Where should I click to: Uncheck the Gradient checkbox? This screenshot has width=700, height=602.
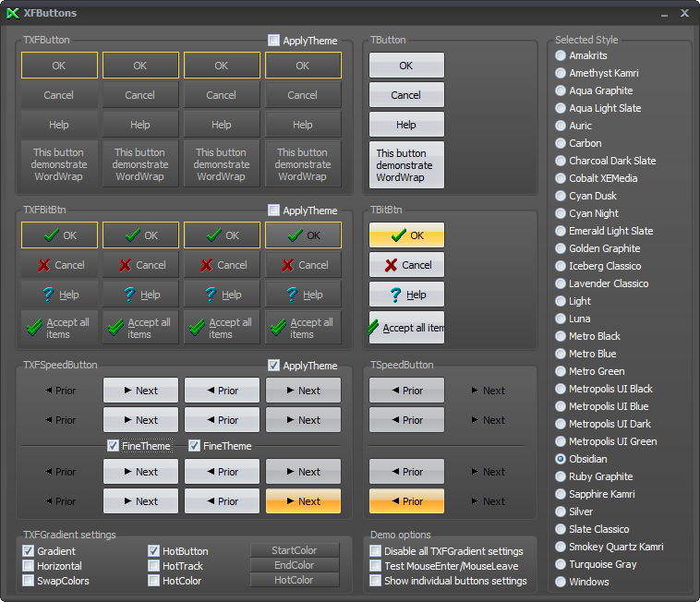pos(29,551)
